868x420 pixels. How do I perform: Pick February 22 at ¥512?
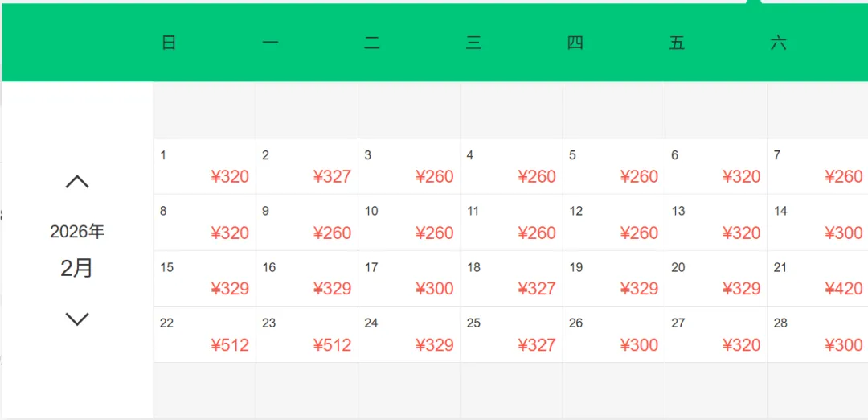(x=204, y=335)
